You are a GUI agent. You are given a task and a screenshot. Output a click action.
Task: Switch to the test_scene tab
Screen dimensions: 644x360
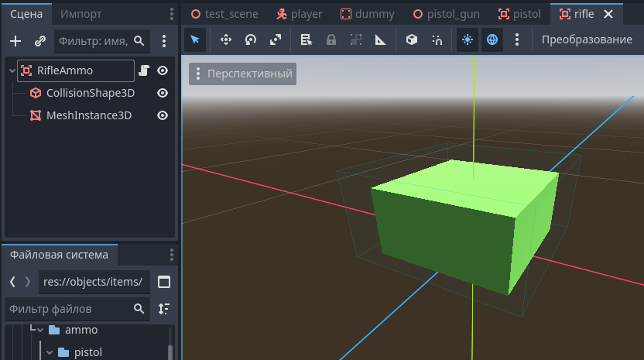coord(224,14)
